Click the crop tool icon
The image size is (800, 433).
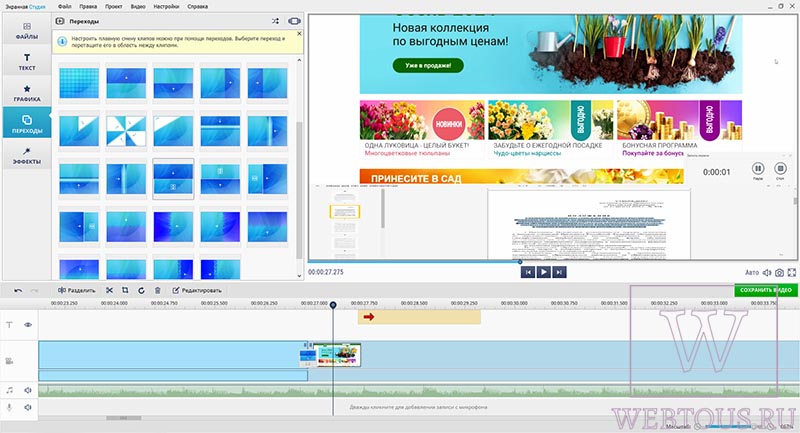point(125,290)
